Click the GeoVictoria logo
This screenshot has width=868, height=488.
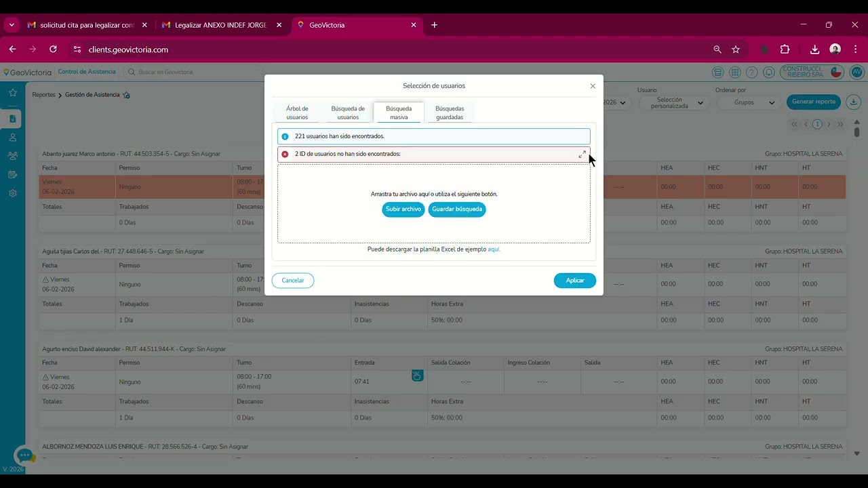click(27, 72)
